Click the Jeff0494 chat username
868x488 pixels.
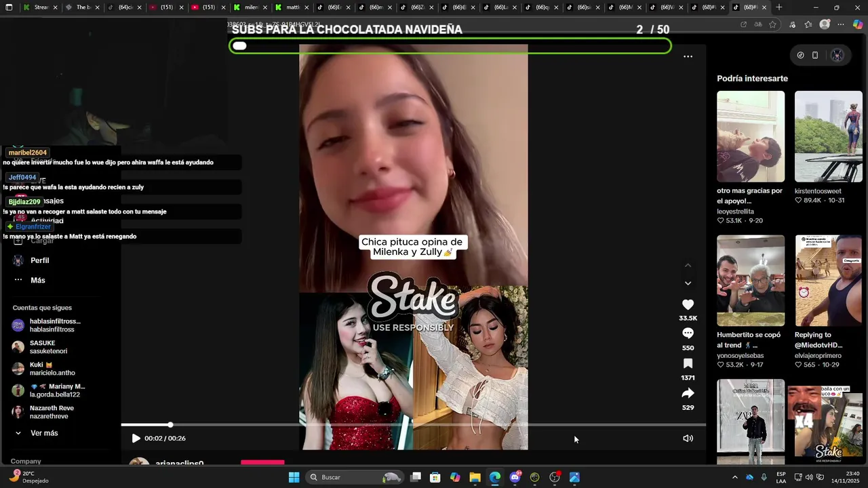click(x=22, y=178)
